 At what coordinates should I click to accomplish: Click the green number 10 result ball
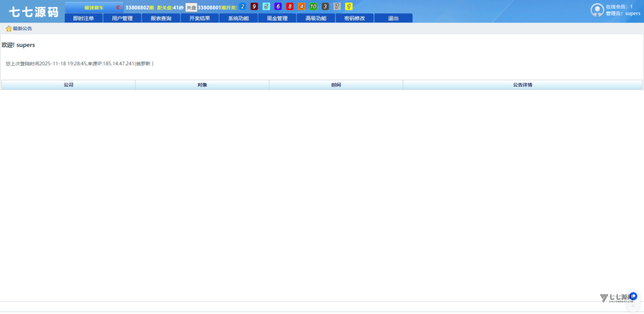tap(313, 7)
